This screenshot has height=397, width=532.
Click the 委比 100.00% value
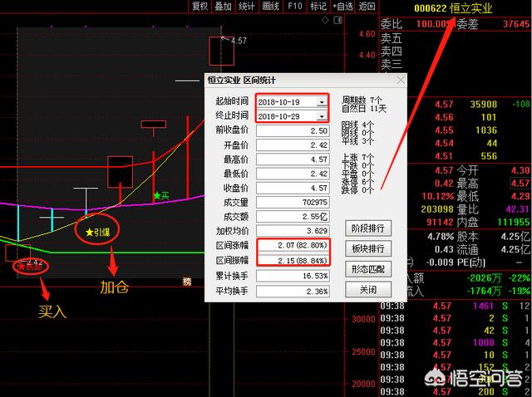[433, 24]
